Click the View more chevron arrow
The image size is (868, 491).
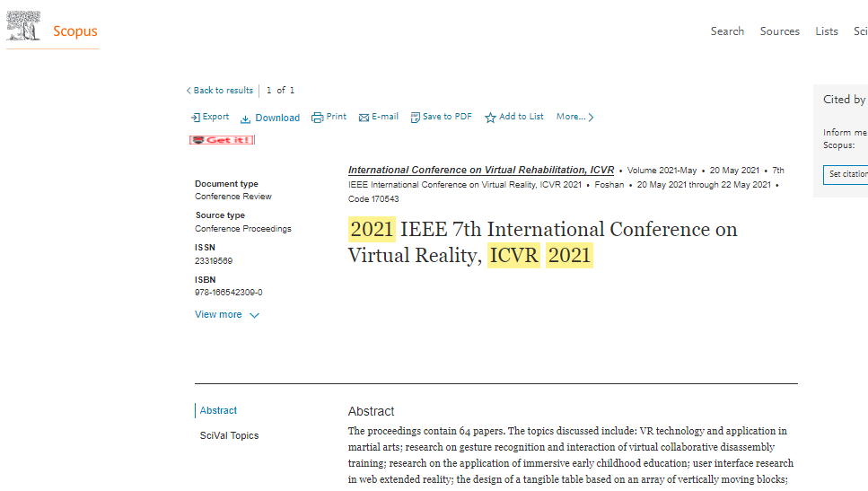pyautogui.click(x=254, y=316)
